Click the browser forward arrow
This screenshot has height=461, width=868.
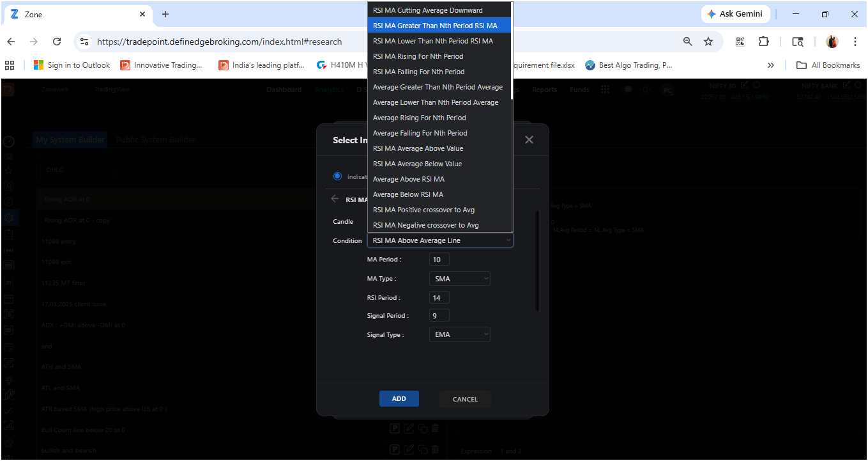click(34, 42)
